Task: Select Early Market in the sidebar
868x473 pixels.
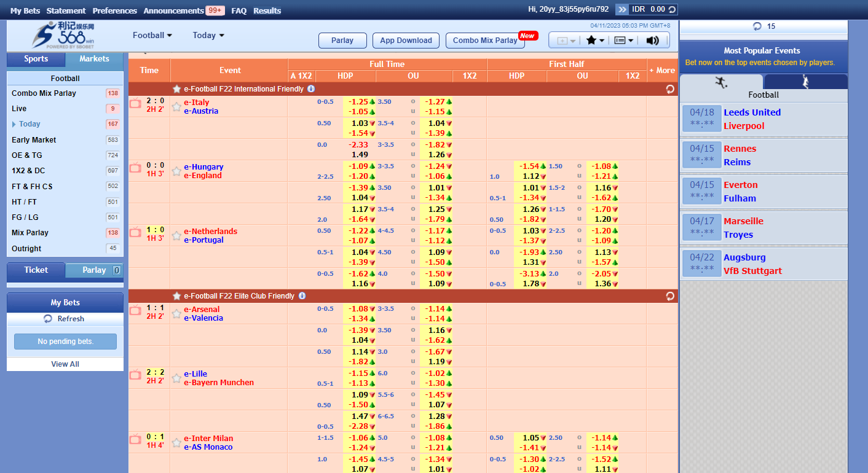Action: (34, 140)
